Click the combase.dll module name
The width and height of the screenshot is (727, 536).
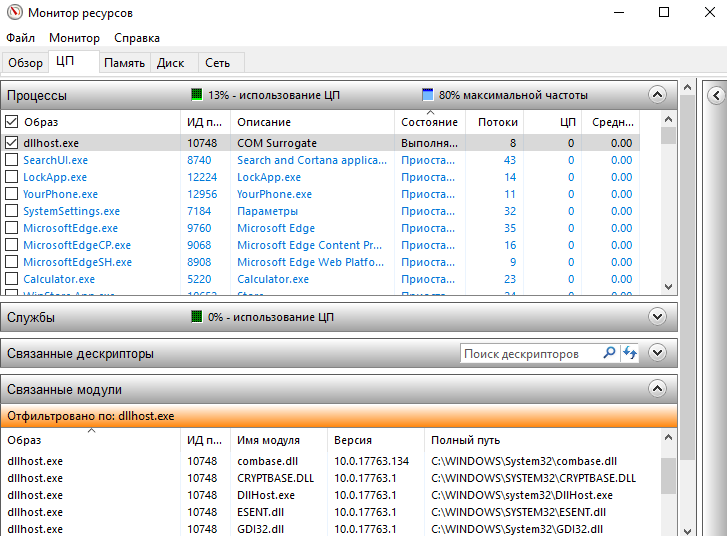pos(268,461)
